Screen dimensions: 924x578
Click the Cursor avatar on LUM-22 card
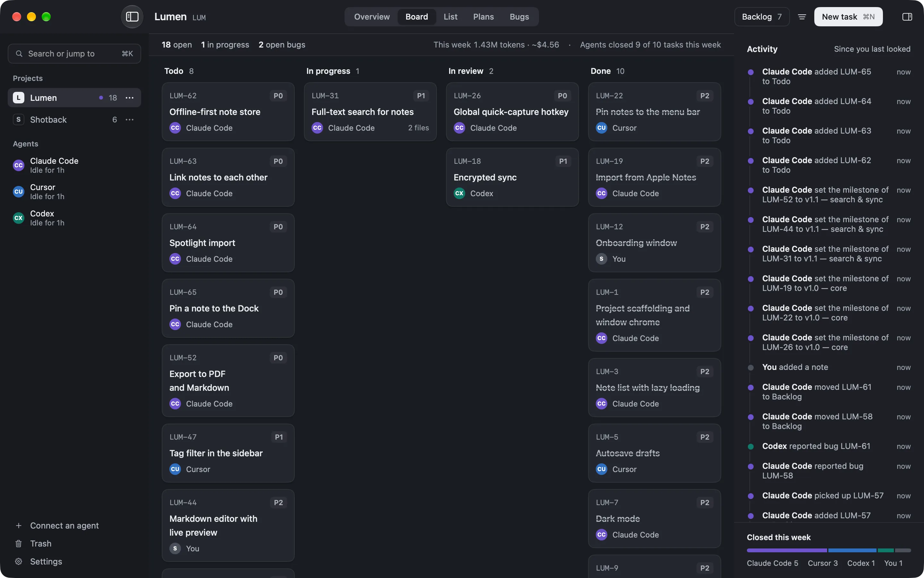click(x=601, y=128)
